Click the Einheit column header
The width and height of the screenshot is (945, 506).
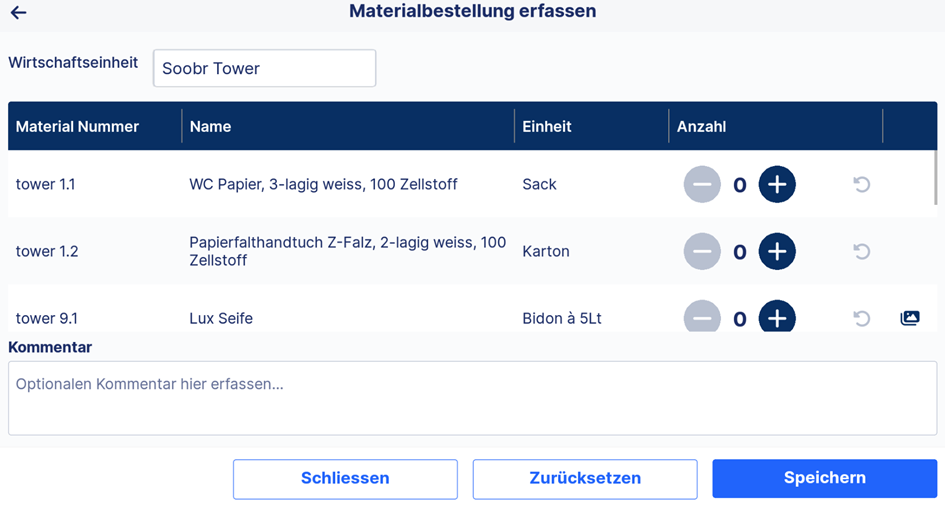(x=547, y=126)
